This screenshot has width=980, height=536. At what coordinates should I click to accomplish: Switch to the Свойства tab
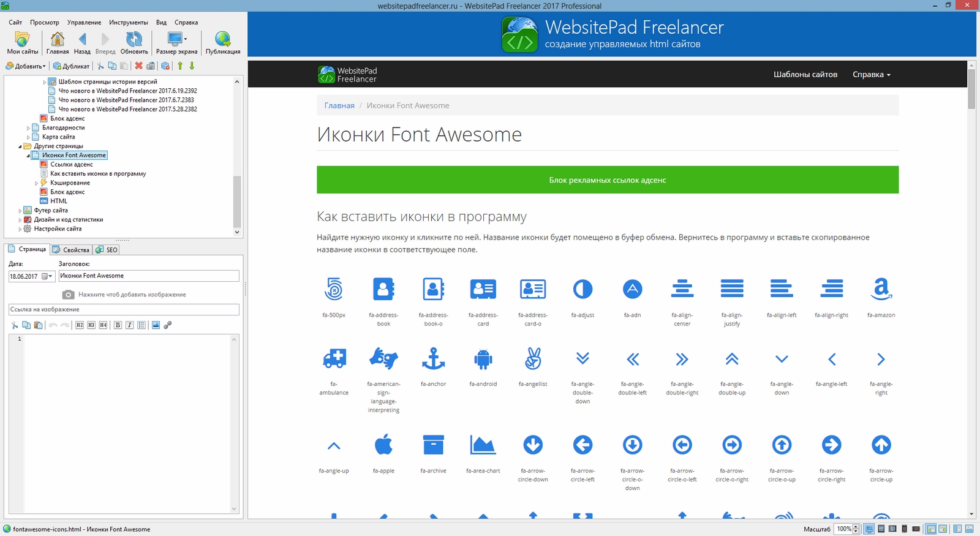71,250
